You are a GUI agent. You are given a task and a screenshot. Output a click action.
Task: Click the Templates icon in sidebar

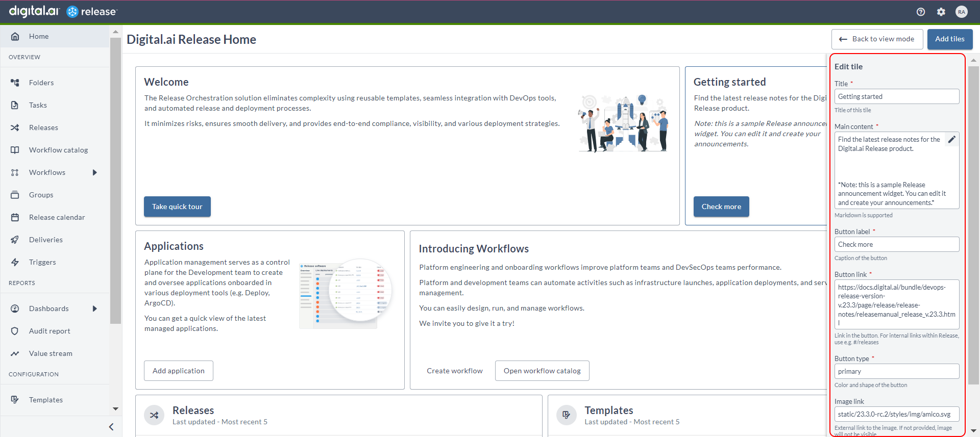[15, 400]
